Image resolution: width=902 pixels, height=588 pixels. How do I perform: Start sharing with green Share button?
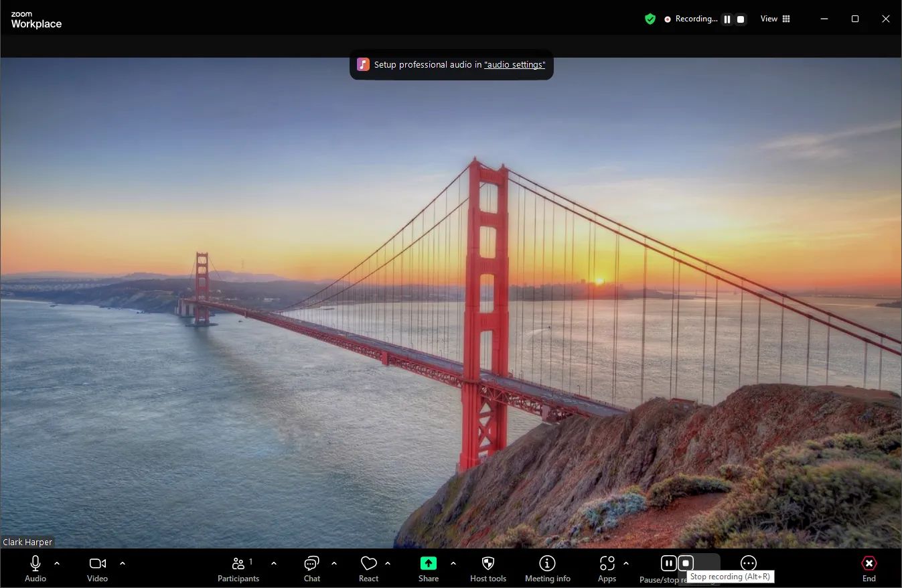(429, 569)
